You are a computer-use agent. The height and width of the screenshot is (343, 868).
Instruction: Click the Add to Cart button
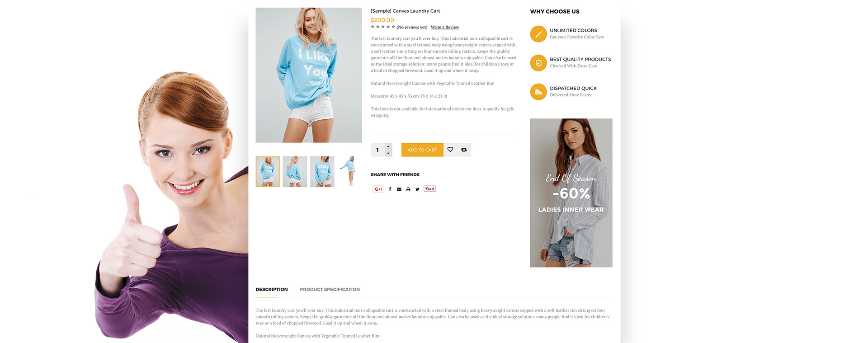click(422, 150)
